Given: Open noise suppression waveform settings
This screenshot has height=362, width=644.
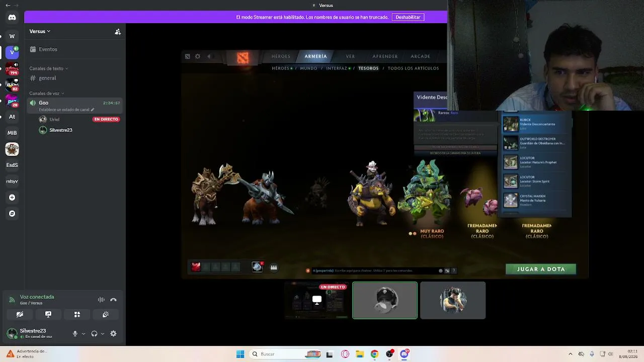Looking at the screenshot, I should pyautogui.click(x=101, y=300).
